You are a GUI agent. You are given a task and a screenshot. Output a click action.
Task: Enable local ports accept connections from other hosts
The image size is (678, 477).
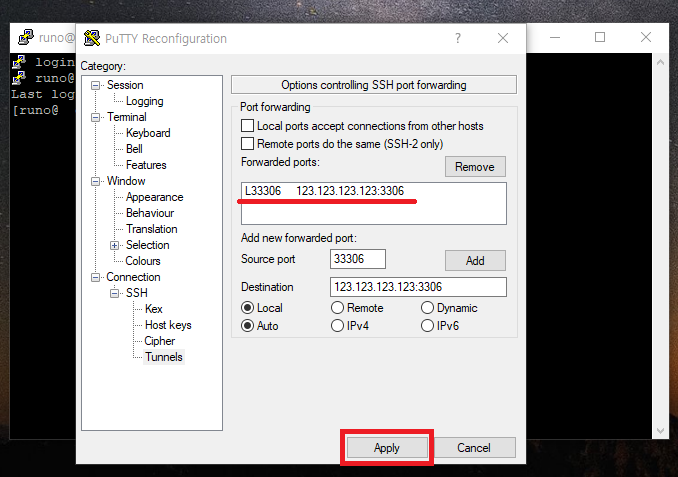tap(247, 126)
